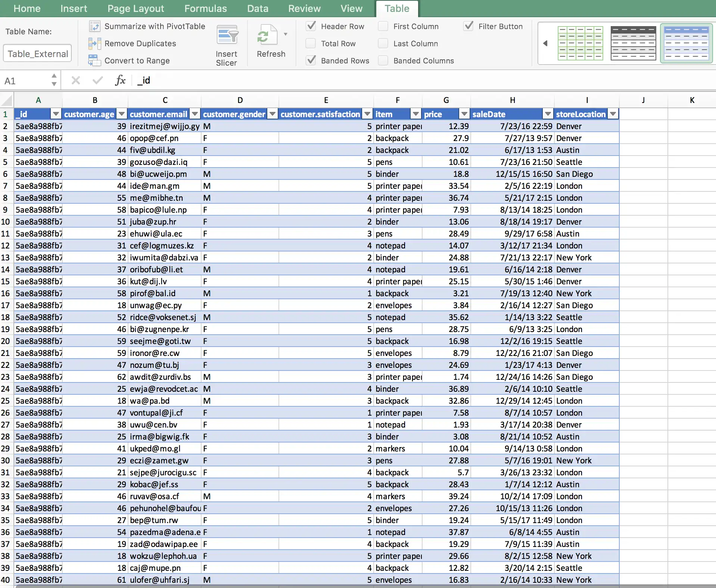Viewport: 716px width, 588px height.
Task: Click the Insert Function (fx) icon
Action: tap(120, 80)
